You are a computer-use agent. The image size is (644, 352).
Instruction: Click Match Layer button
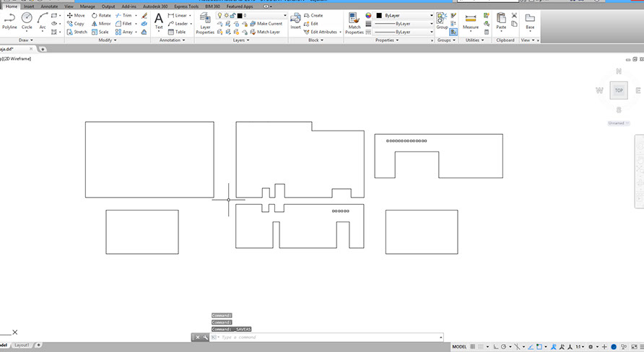coord(265,32)
